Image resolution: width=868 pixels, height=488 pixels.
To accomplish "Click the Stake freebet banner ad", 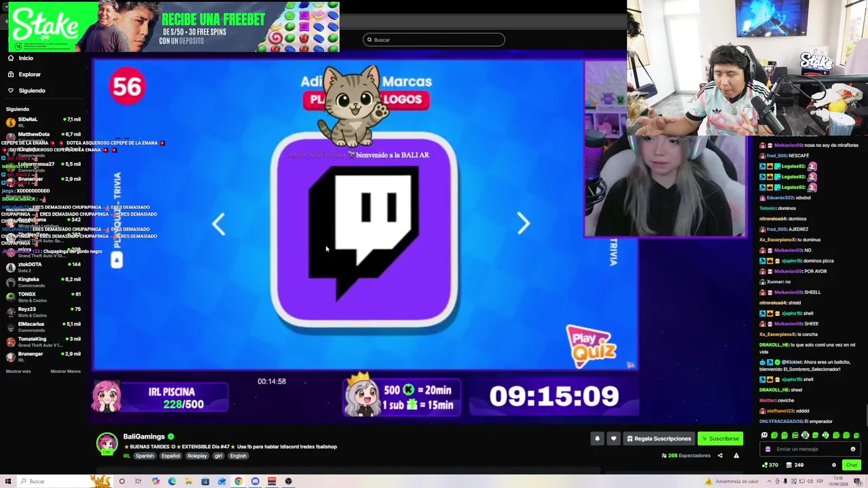I will [x=174, y=27].
